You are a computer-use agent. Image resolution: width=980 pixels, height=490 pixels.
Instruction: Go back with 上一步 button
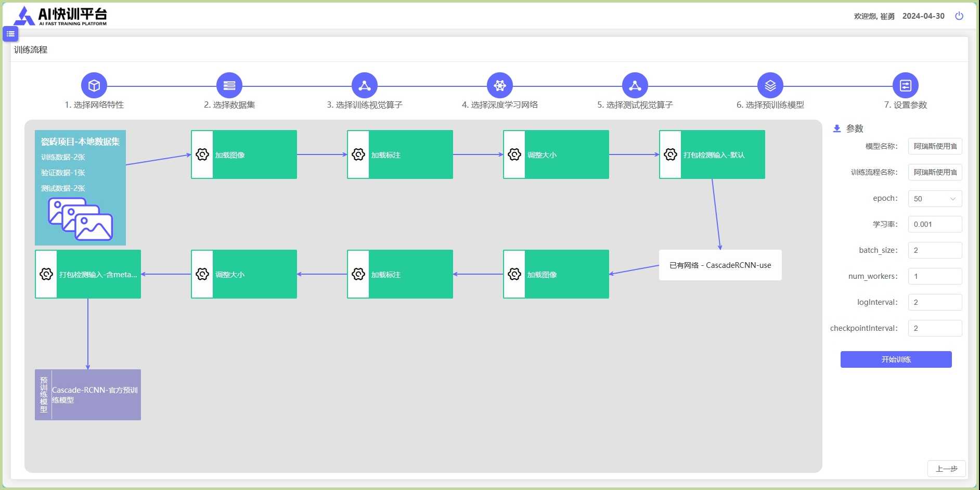pyautogui.click(x=946, y=469)
